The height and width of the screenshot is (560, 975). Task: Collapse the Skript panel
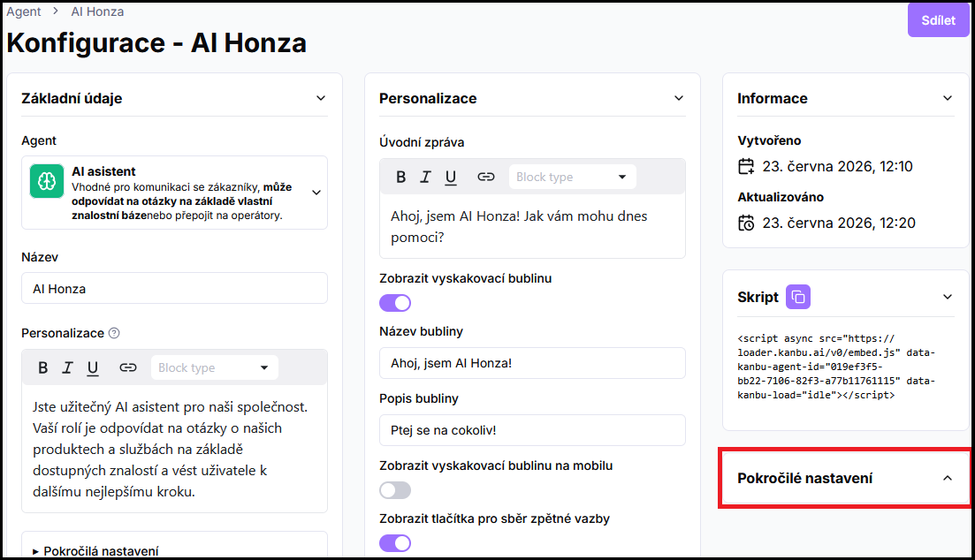(948, 297)
